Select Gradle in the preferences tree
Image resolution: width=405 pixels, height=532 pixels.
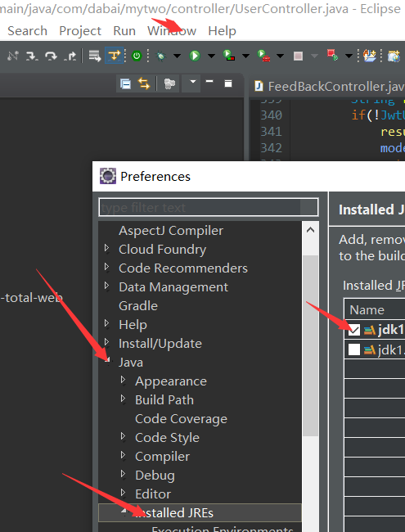point(138,306)
